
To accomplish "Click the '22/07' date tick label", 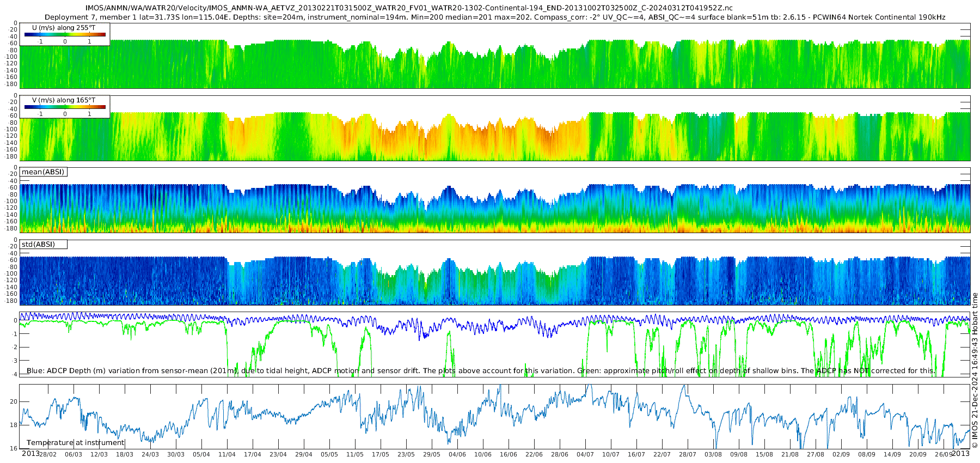I will pos(662,454).
